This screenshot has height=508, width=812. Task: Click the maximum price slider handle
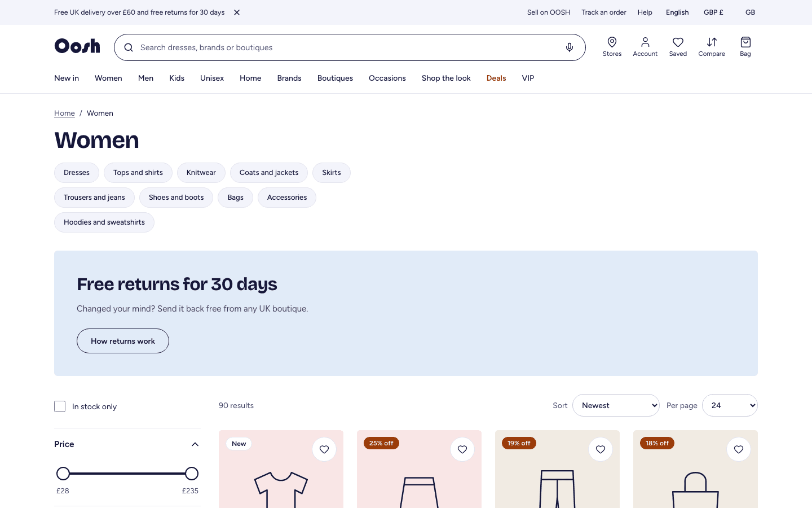[x=192, y=474]
